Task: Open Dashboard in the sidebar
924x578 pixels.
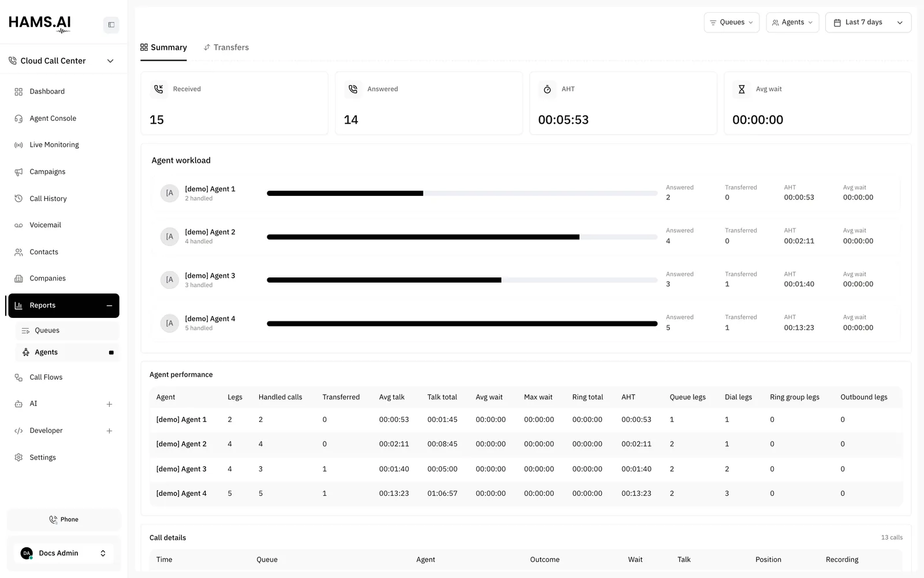Action: pyautogui.click(x=64, y=92)
